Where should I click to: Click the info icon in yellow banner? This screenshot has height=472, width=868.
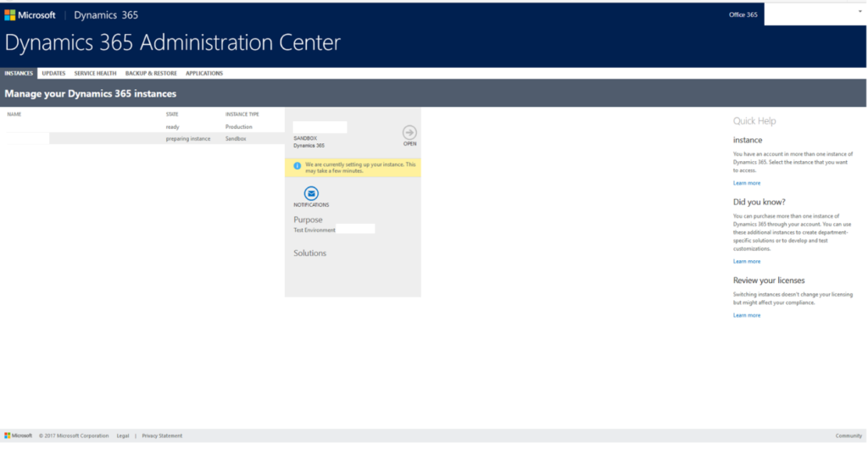(298, 166)
